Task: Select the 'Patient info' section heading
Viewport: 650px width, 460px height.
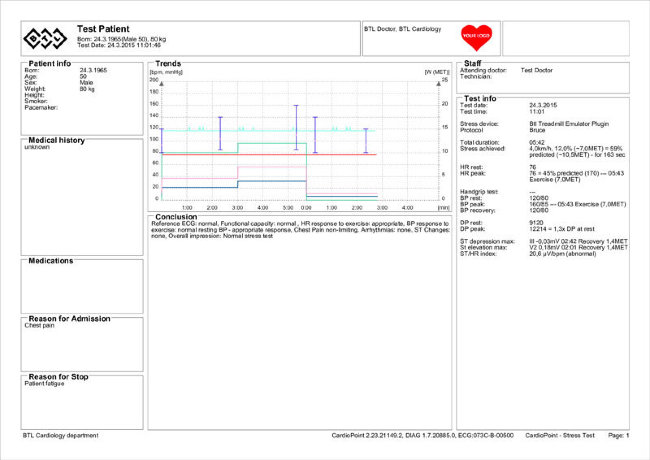Action: pyautogui.click(x=49, y=63)
